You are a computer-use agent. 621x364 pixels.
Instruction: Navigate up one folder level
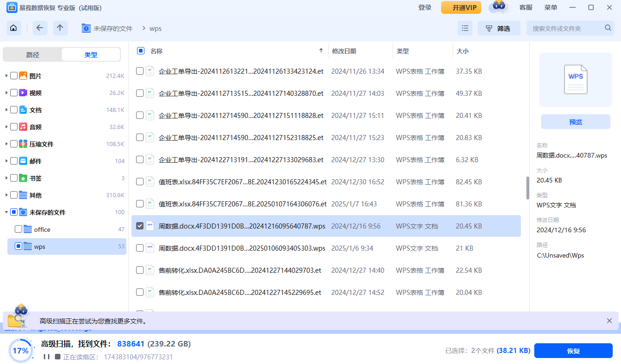pos(60,28)
